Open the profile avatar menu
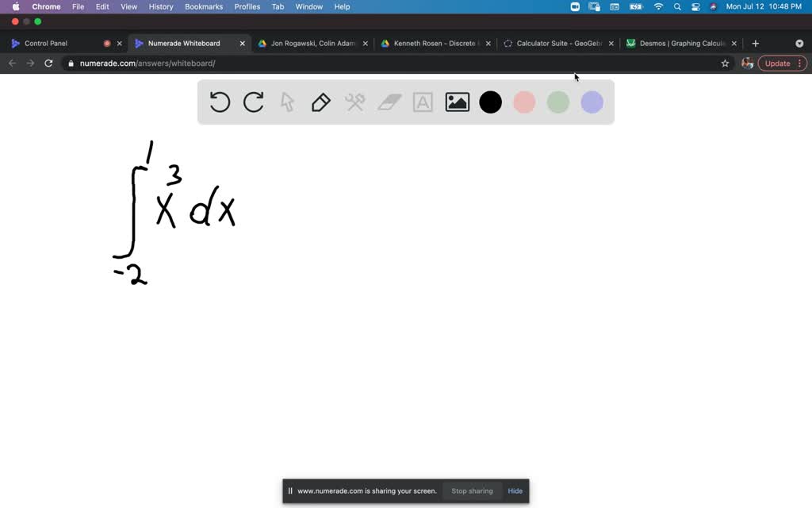 (746, 63)
